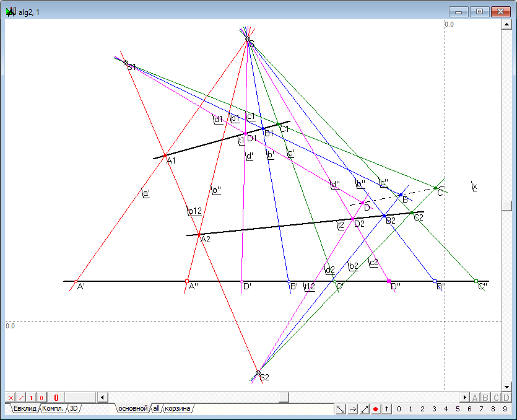Open the alg2 application icon in title bar
The width and height of the screenshot is (517, 420).
pyautogui.click(x=11, y=12)
